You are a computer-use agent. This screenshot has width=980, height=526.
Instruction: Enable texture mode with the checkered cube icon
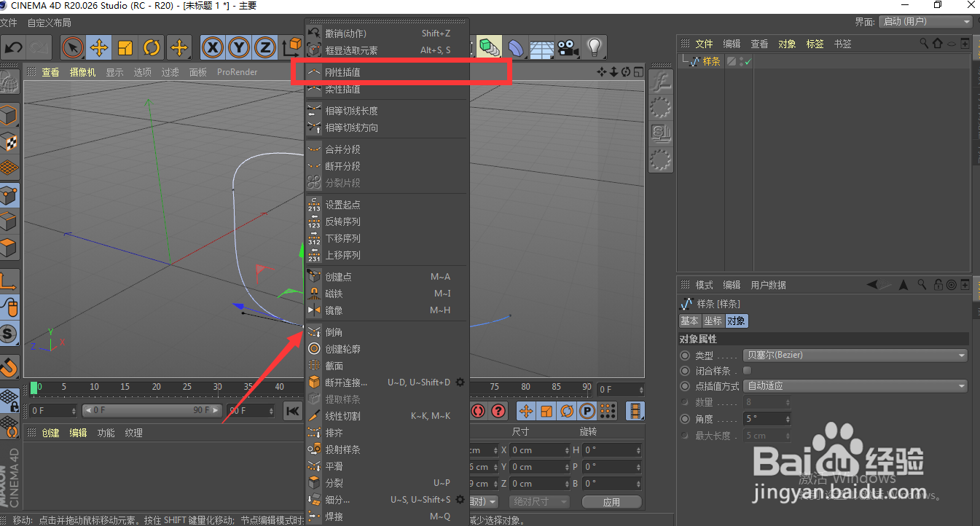(x=9, y=141)
